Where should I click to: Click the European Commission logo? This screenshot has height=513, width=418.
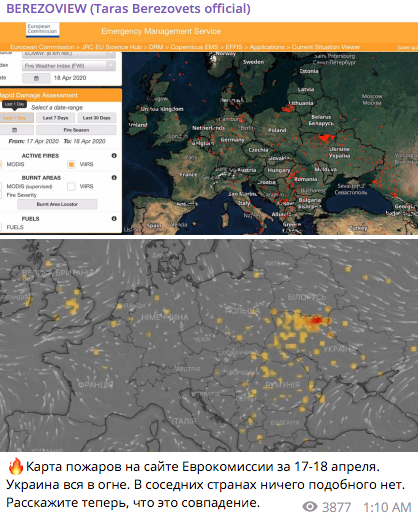(43, 29)
